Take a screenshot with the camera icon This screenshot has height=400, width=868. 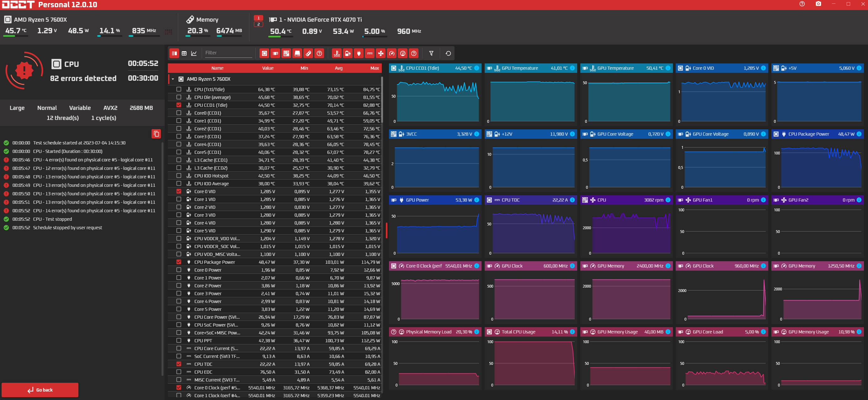(818, 4)
